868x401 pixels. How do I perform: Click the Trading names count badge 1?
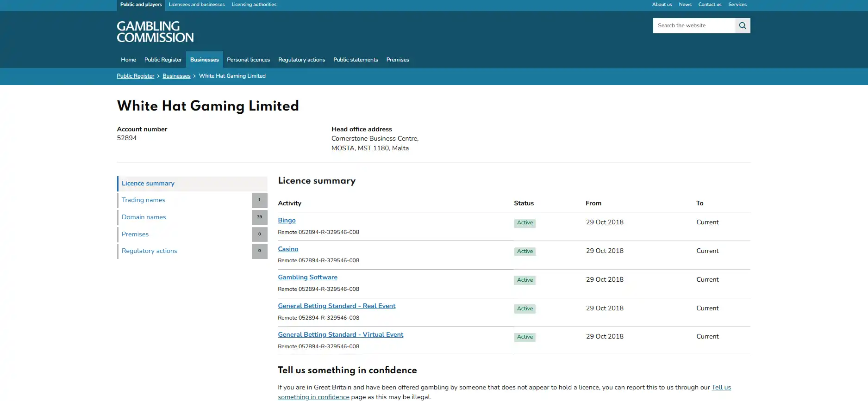260,200
